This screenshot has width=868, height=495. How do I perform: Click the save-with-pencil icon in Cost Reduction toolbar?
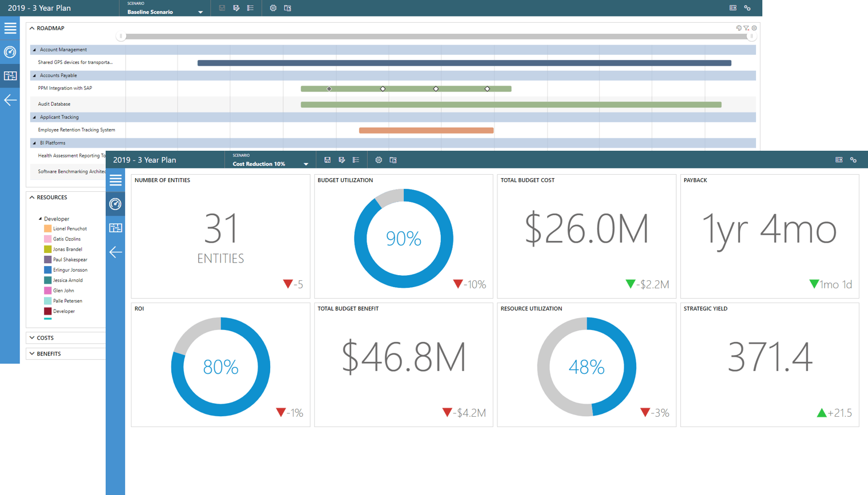tap(342, 160)
